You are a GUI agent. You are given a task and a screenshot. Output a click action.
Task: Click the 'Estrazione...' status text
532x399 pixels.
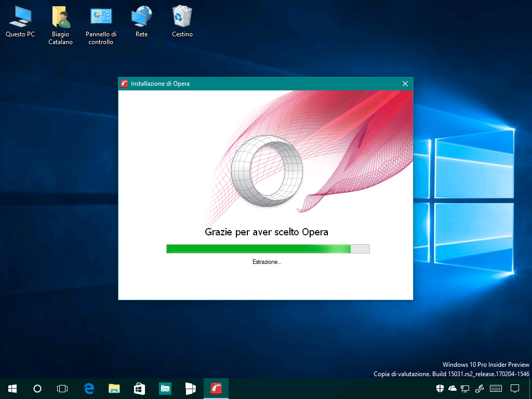[267, 262]
